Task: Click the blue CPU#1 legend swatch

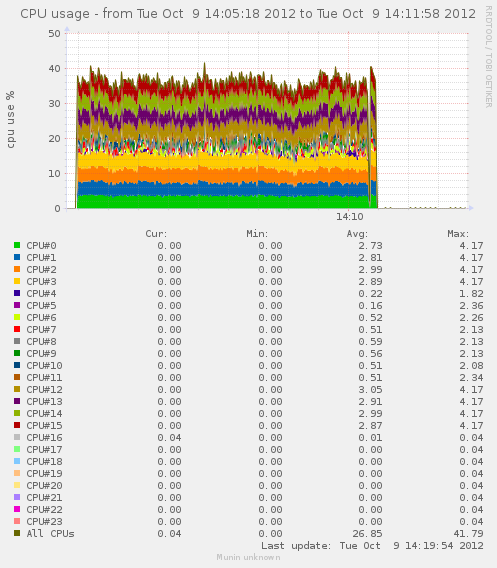Action: [17, 257]
